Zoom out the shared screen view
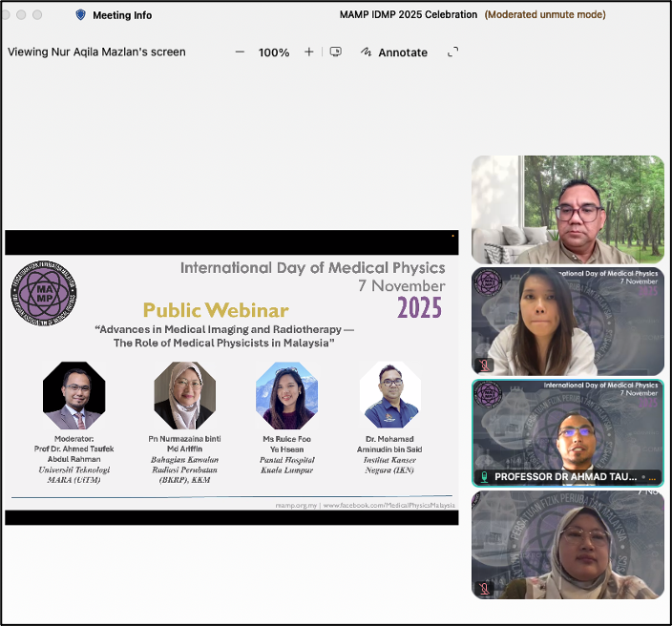672x626 pixels. coord(240,52)
